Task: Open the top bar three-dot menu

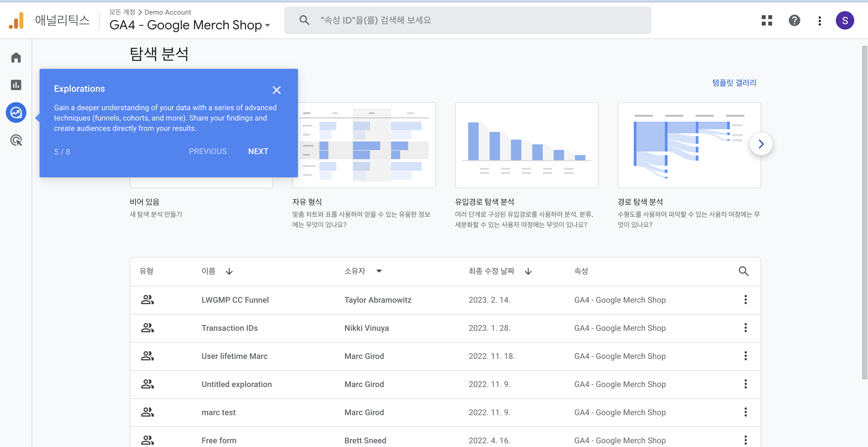Action: [819, 21]
